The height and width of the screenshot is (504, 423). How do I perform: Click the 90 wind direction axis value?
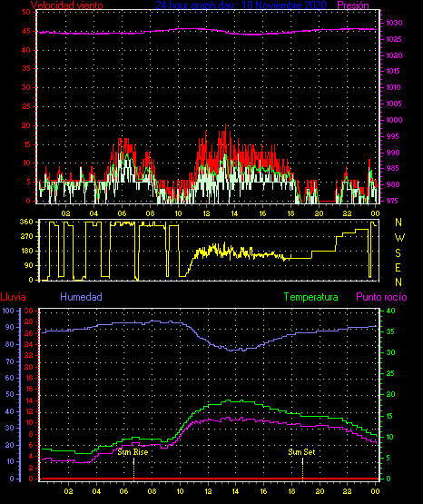(28, 265)
